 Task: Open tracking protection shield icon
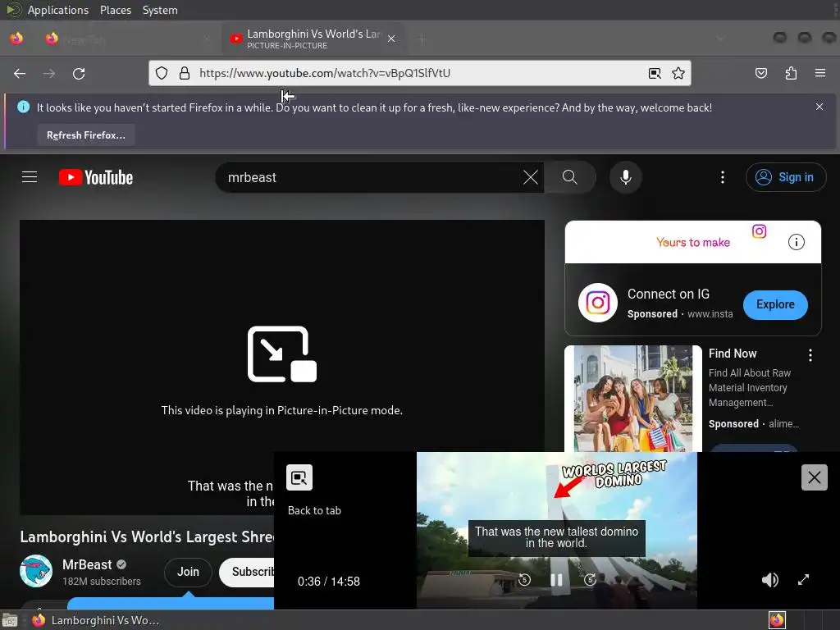click(162, 73)
